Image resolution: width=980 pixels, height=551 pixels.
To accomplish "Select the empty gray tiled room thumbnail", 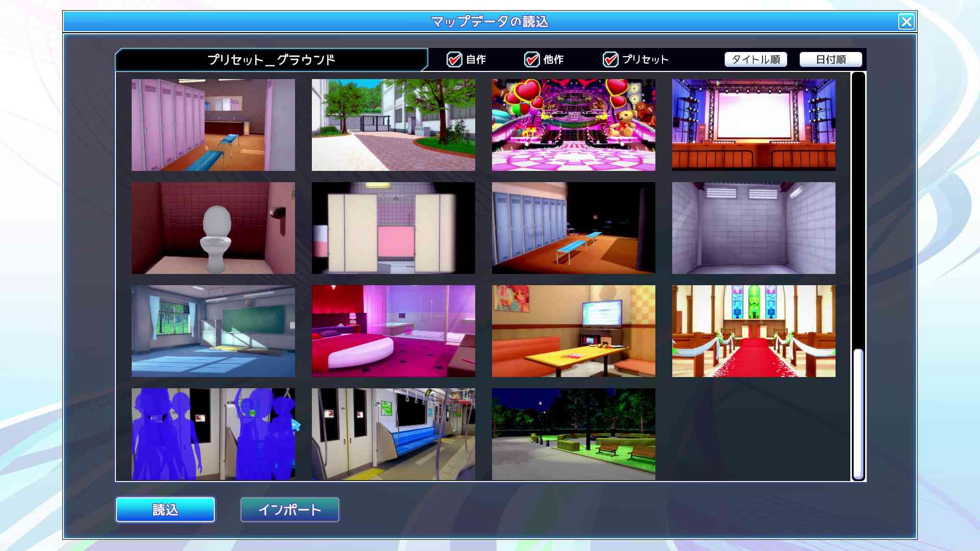I will point(754,228).
